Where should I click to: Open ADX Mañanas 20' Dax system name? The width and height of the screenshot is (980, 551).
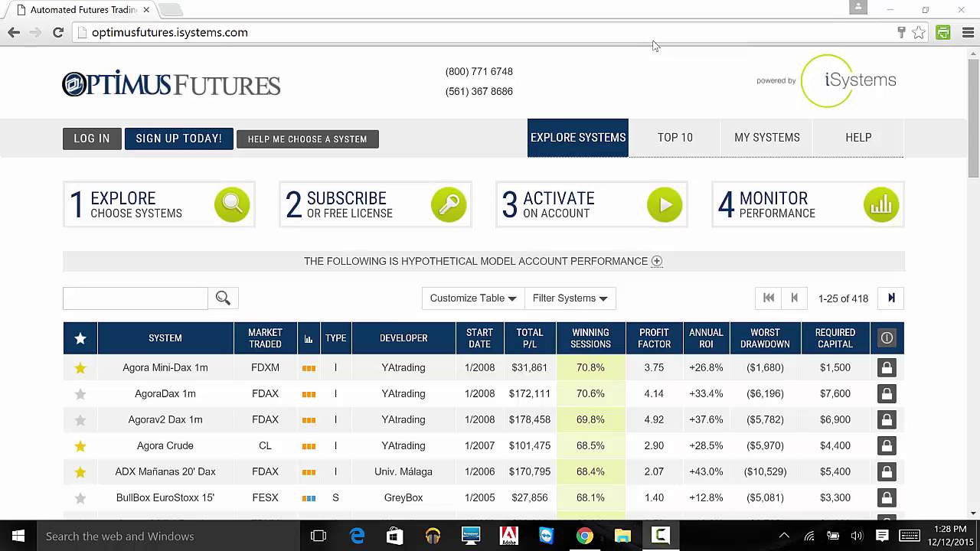click(165, 472)
